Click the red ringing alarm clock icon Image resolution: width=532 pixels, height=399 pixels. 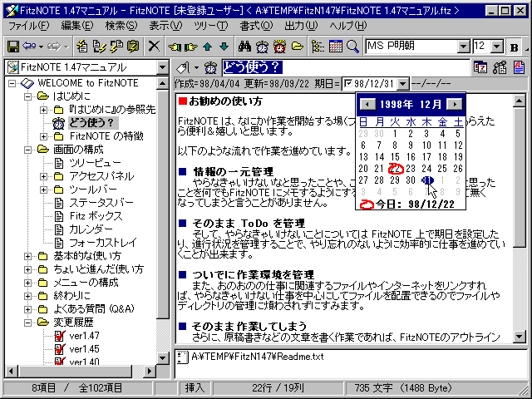click(279, 47)
